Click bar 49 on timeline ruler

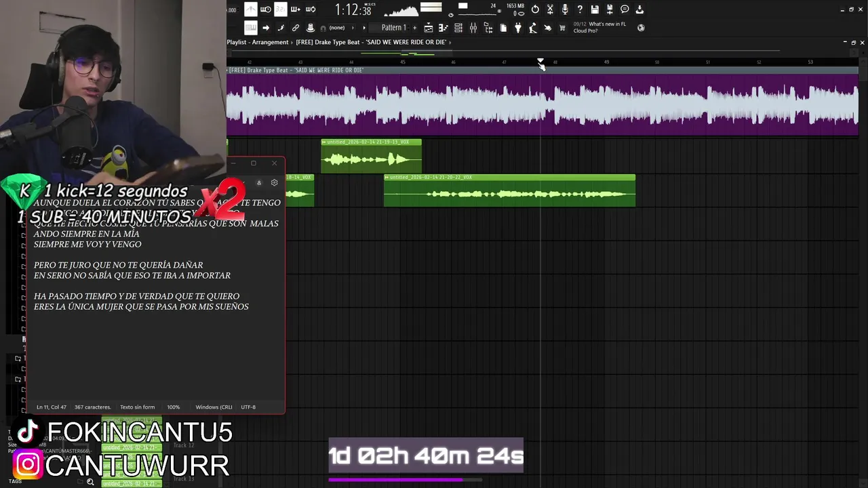tap(606, 62)
